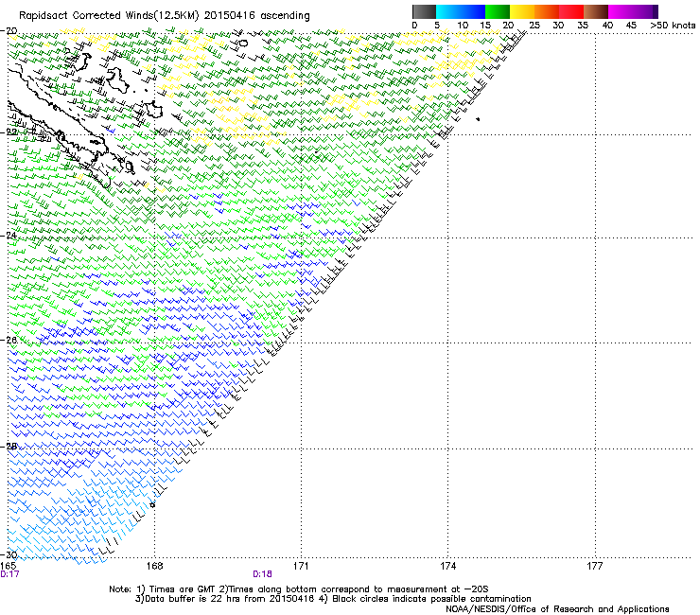Click the purple time stamp 'D:17'
This screenshot has width=700, height=615.
pos(9,574)
